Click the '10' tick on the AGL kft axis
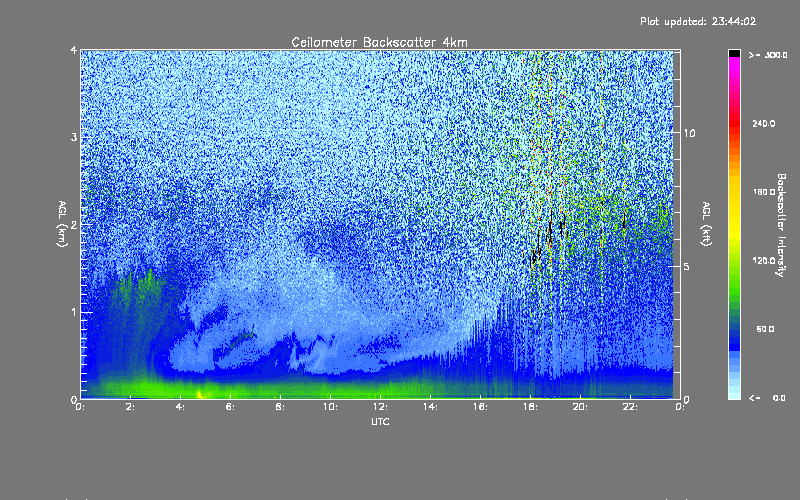Screen dimensions: 800x500 point(689,134)
